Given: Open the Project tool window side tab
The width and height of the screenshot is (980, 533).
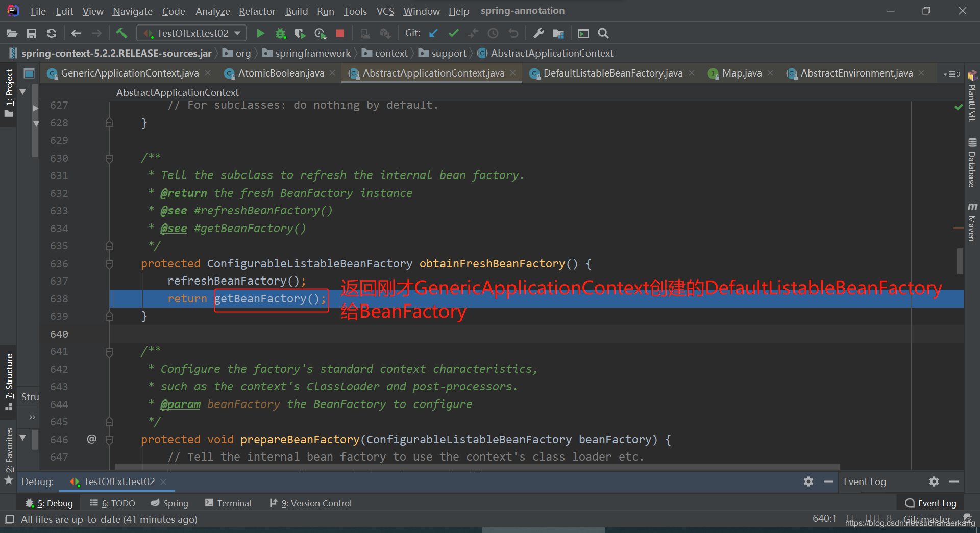Looking at the screenshot, I should (x=9, y=93).
